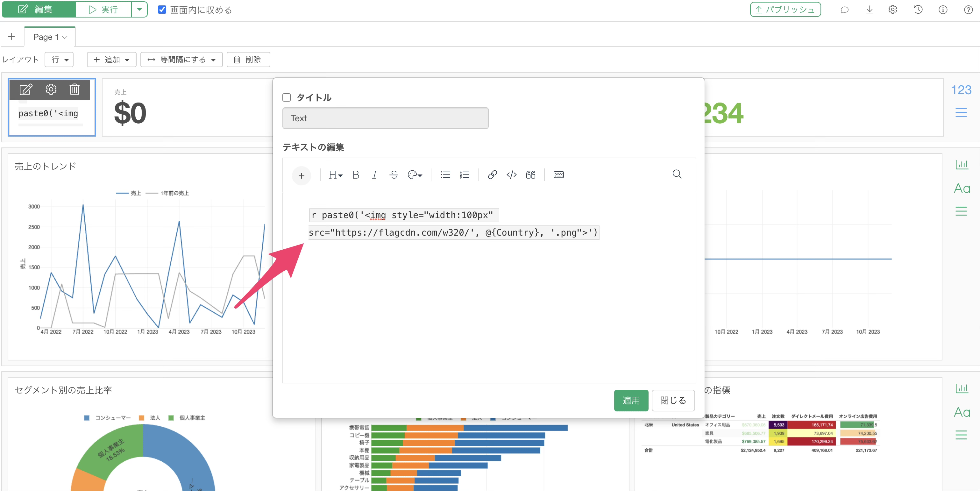Click the セグメント別の売上比率 chart title

(x=63, y=390)
